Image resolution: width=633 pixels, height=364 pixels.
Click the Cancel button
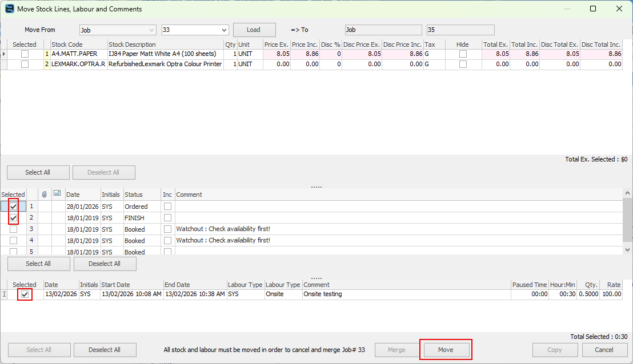604,350
